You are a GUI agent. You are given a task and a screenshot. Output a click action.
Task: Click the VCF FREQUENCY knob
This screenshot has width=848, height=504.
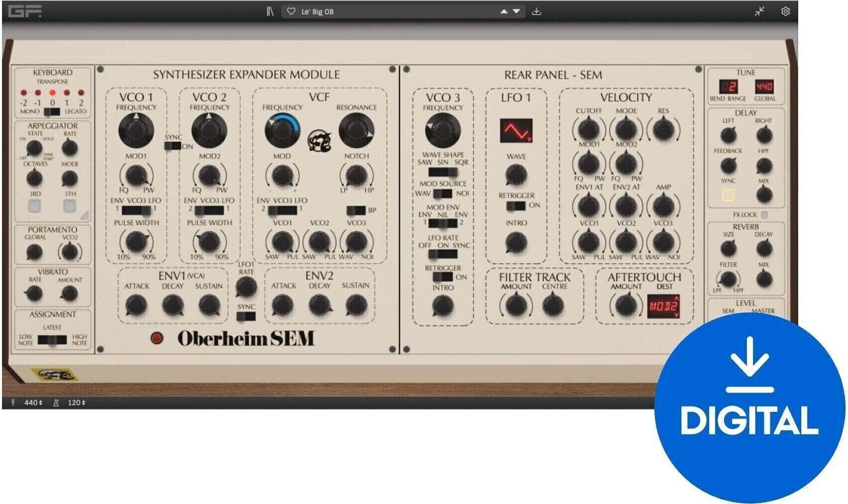(282, 130)
